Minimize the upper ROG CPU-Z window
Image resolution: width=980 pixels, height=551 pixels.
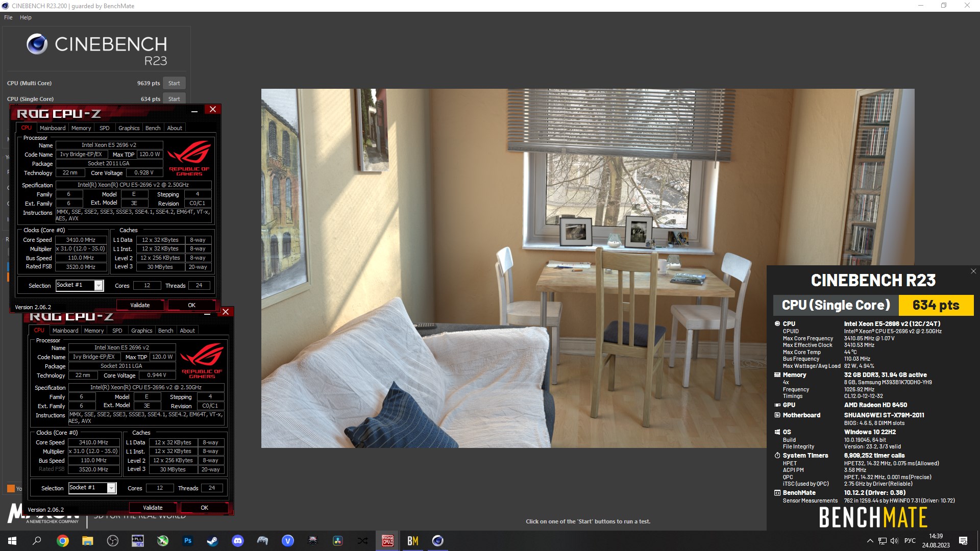(x=194, y=111)
